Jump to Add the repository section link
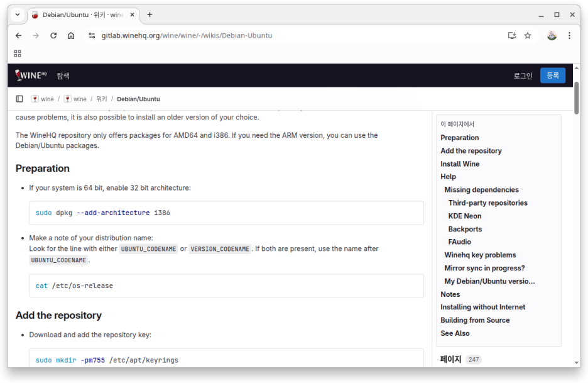The height and width of the screenshot is (383, 588). (x=471, y=151)
